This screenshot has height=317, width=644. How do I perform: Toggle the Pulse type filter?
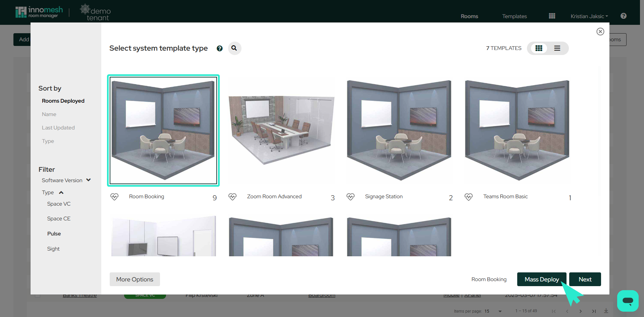pyautogui.click(x=54, y=234)
